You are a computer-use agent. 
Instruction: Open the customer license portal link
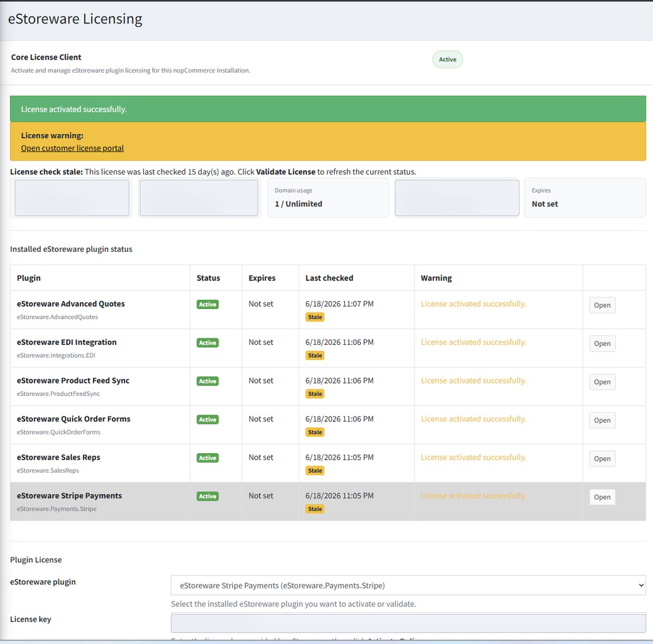pyautogui.click(x=72, y=148)
